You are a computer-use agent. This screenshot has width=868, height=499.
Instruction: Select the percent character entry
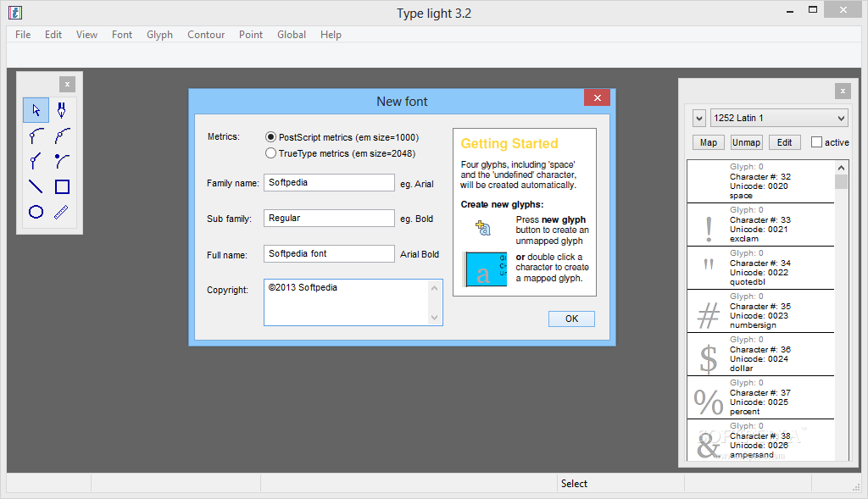[x=760, y=397]
